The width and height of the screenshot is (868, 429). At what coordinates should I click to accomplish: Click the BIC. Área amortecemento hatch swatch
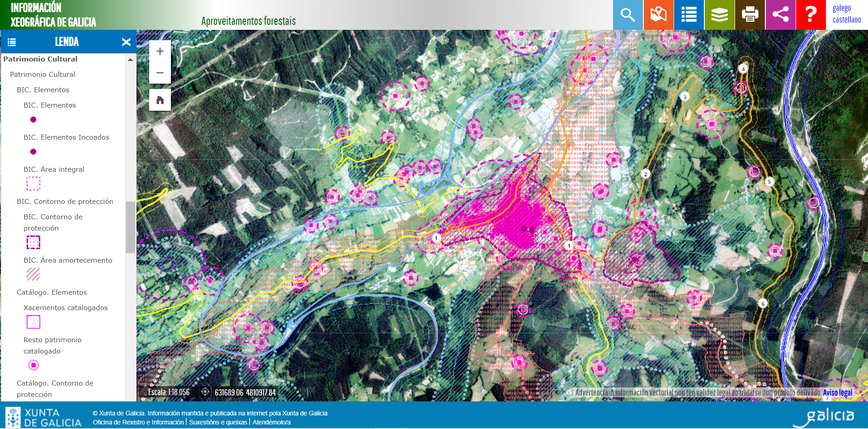pos(33,274)
